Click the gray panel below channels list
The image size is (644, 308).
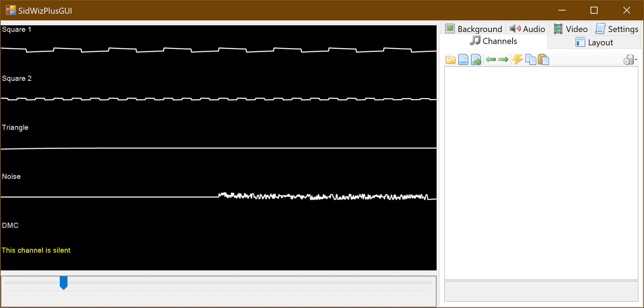[541, 291]
